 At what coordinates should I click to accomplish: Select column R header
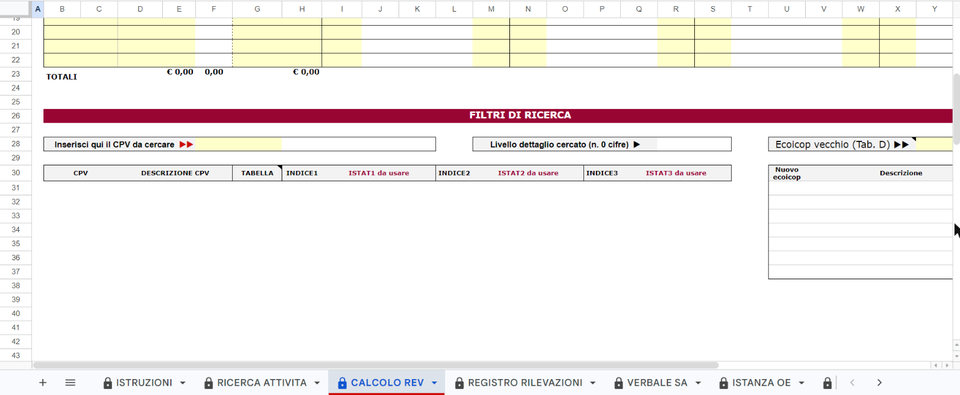pos(676,9)
